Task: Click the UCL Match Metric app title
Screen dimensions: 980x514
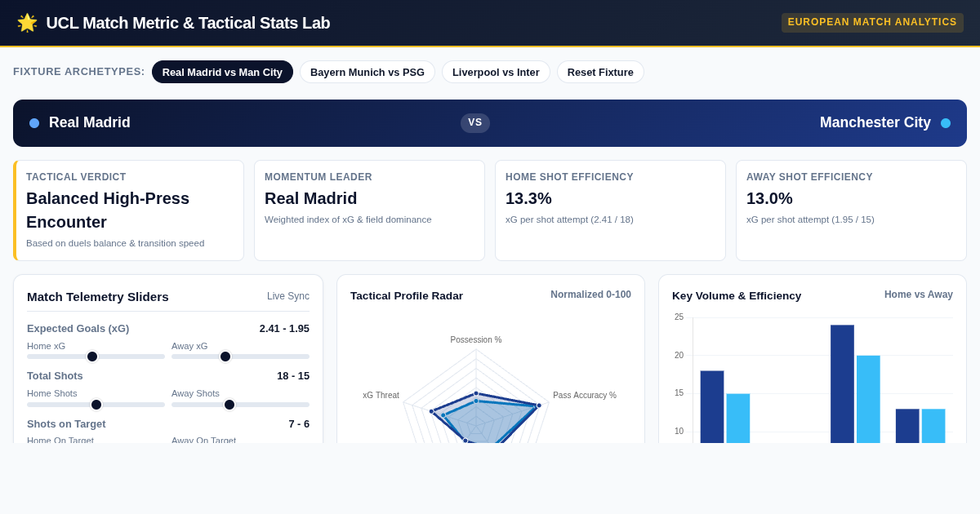Action: (188, 23)
